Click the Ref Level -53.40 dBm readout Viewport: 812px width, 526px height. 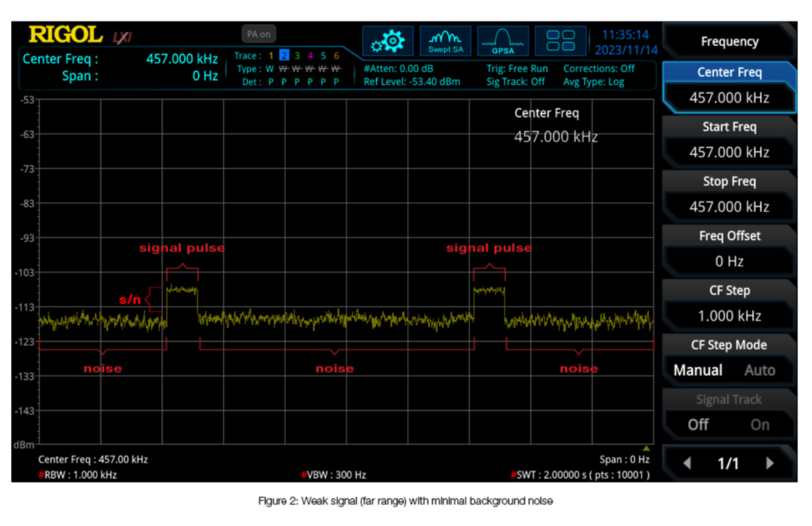click(x=411, y=82)
